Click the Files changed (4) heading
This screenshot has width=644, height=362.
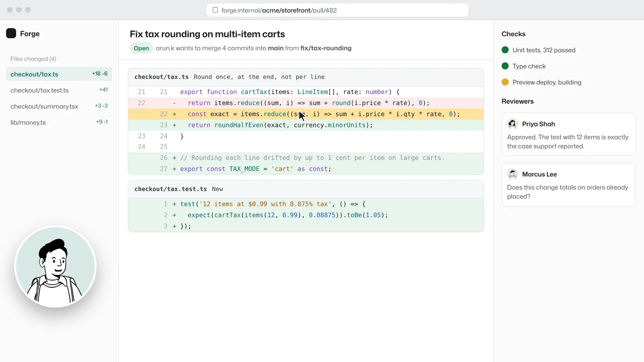point(33,59)
